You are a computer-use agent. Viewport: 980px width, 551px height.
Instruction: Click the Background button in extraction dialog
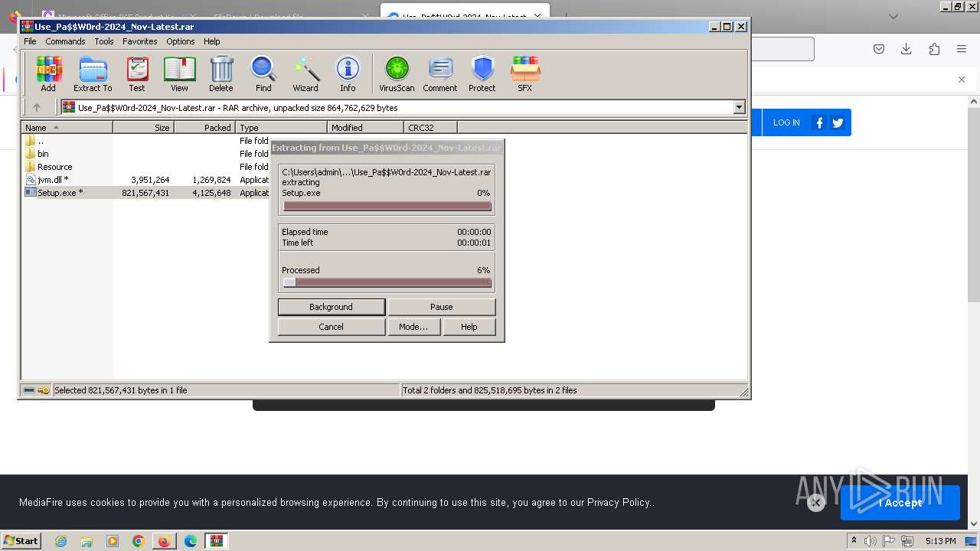(x=331, y=307)
